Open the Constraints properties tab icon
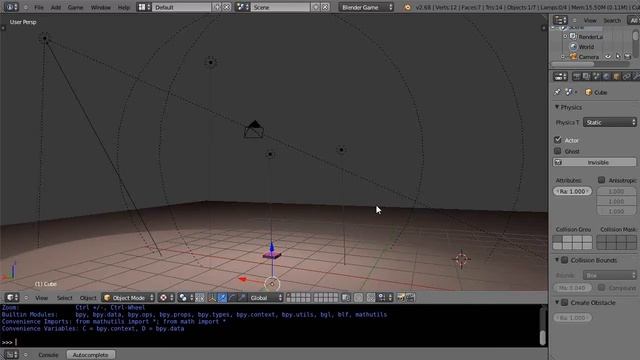The width and height of the screenshot is (640, 360). point(627,76)
